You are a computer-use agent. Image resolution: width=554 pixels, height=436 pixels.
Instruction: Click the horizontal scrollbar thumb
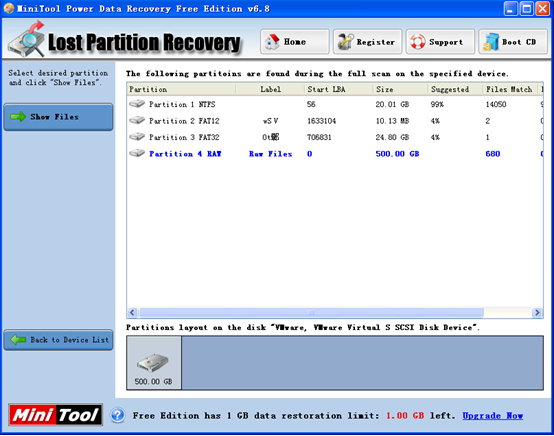pos(311,312)
